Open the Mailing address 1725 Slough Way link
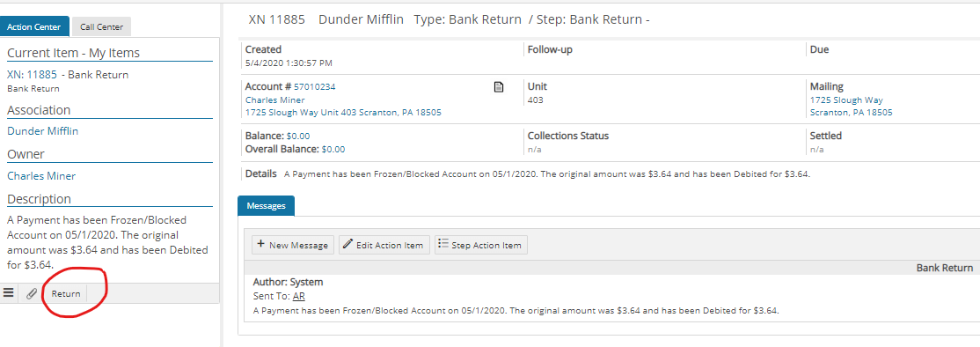This screenshot has width=980, height=347. pyautogui.click(x=846, y=100)
